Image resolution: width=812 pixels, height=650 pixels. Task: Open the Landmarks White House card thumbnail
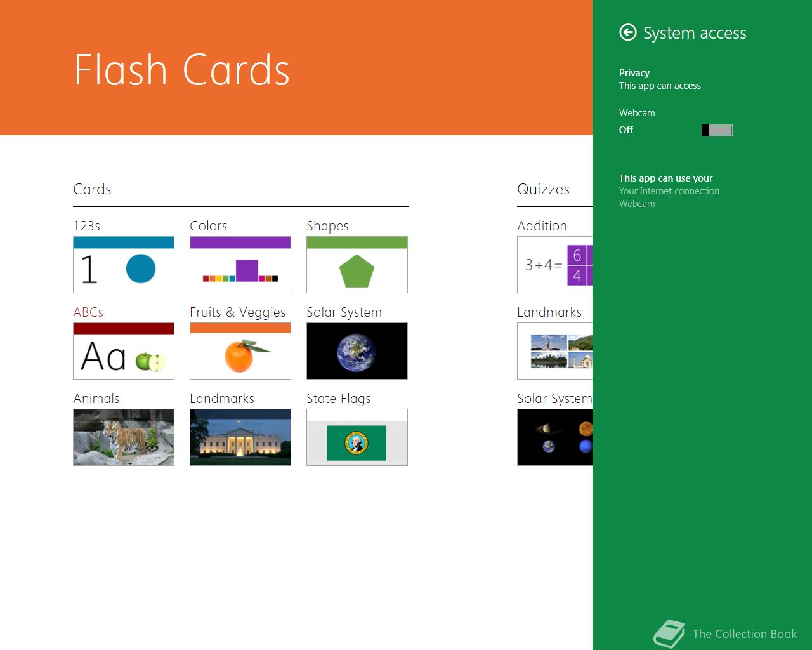[240, 437]
